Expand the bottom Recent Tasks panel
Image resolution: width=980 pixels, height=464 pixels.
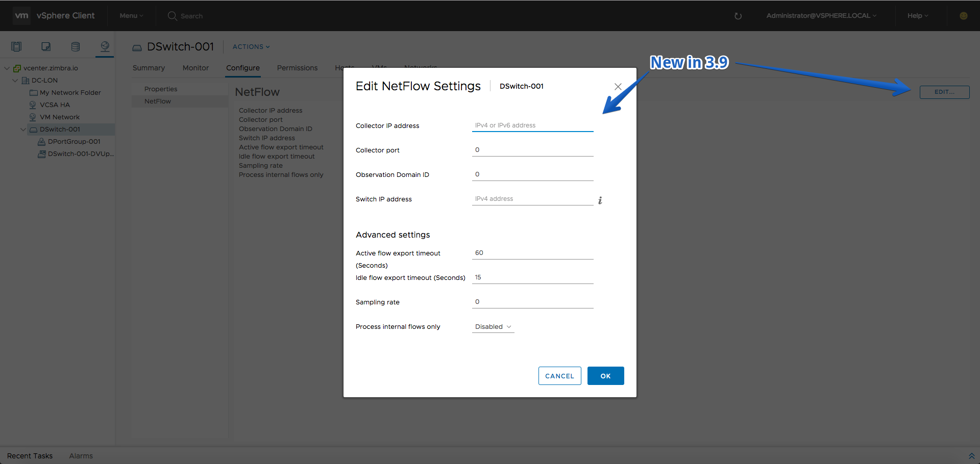(x=971, y=456)
